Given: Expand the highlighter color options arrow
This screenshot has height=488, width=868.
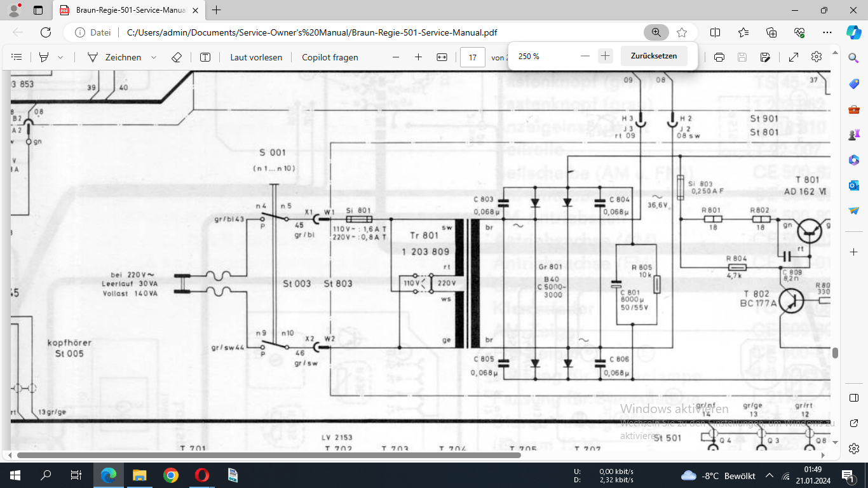Looking at the screenshot, I should coord(60,57).
